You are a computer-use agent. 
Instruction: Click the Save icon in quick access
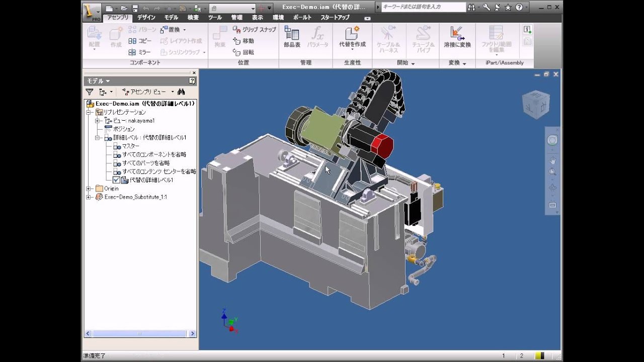[135, 8]
